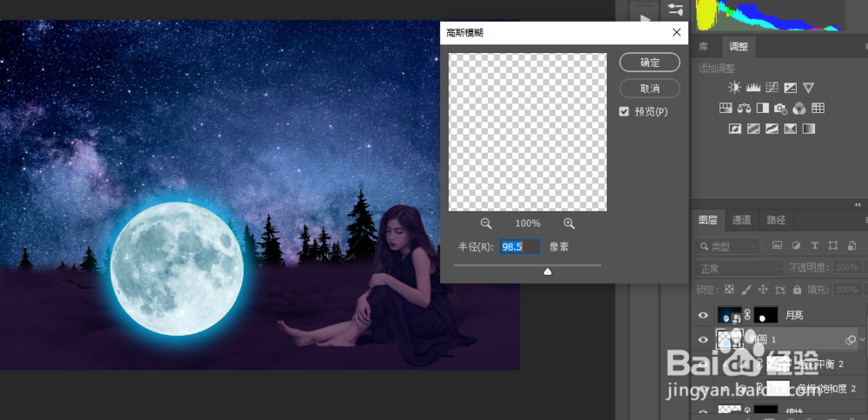
Task: Click the 不透明度 opacity value field
Action: [849, 268]
